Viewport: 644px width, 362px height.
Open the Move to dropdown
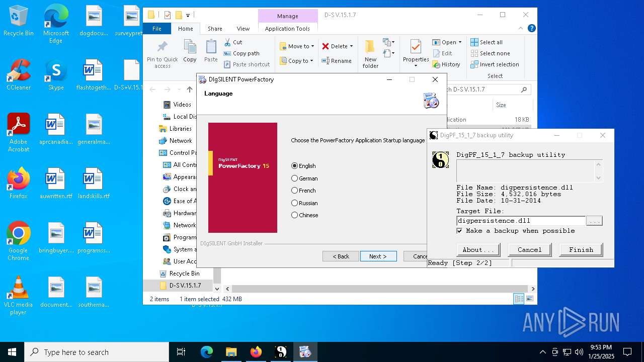297,46
